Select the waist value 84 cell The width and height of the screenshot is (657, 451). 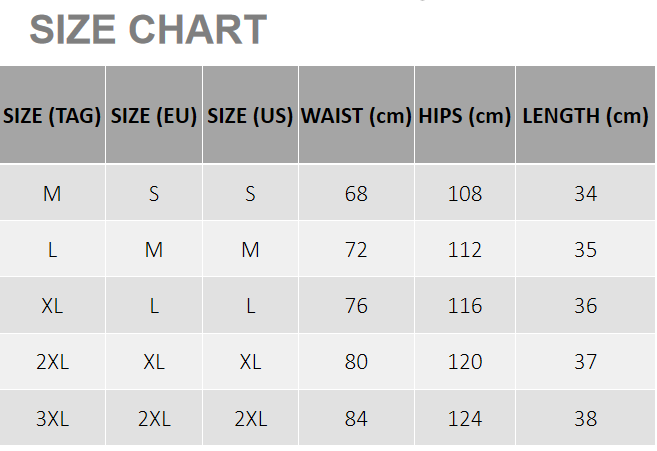pos(356,417)
